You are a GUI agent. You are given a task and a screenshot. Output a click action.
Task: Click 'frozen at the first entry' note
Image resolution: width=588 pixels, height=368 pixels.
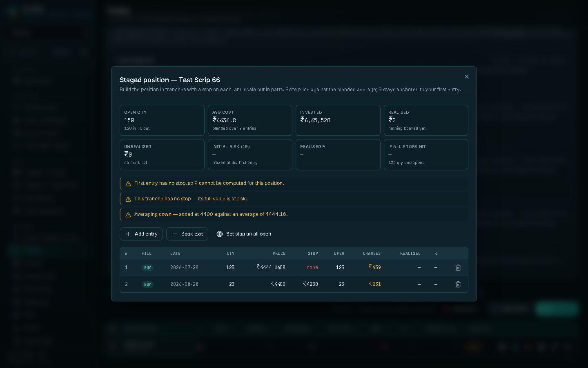coord(235,163)
